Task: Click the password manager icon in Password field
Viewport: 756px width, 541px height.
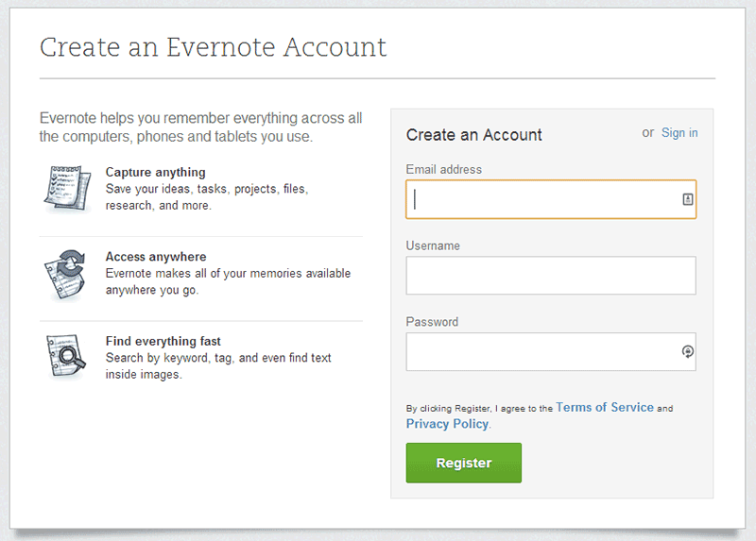Action: tap(688, 351)
